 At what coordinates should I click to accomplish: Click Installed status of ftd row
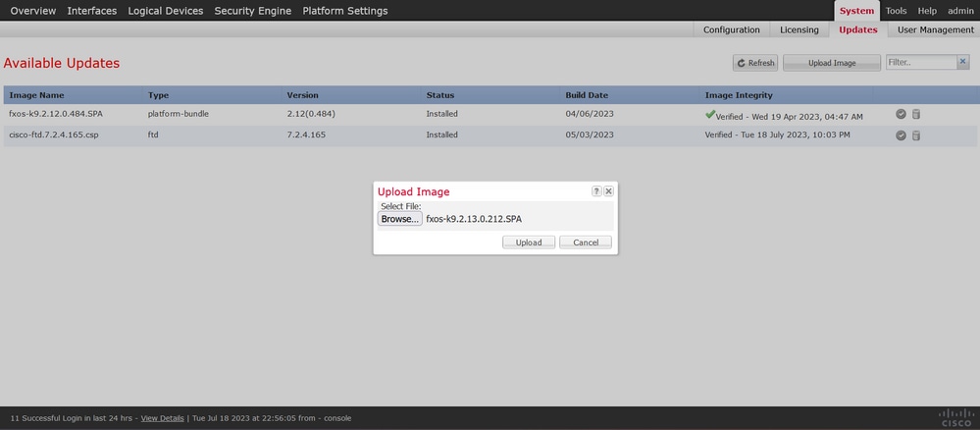click(441, 134)
